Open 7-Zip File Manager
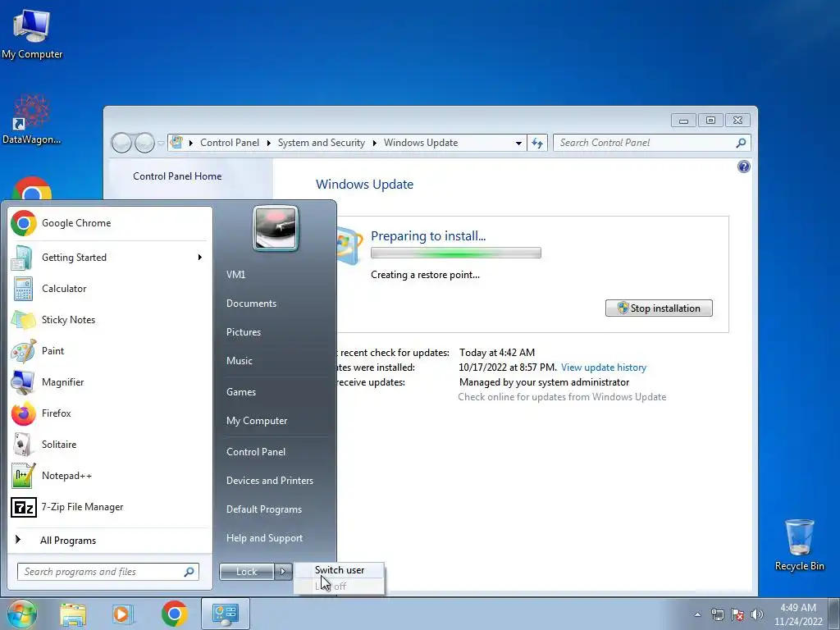Screen dimensions: 840x630 (x=110, y=507)
